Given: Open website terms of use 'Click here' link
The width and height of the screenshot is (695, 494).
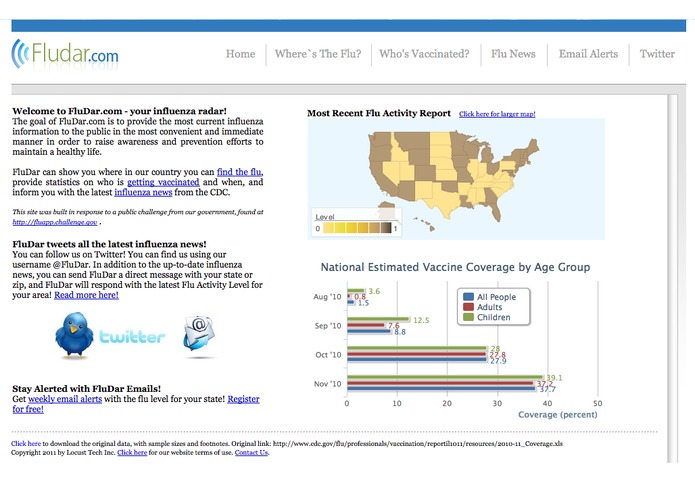Looking at the screenshot, I should pos(132,452).
